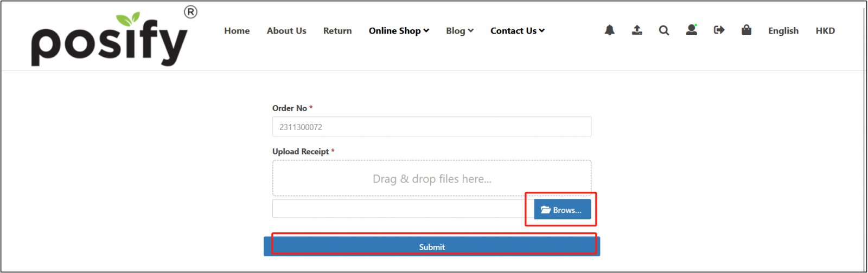Go to the Home page
Viewport: 868px width, 273px height.
point(237,31)
